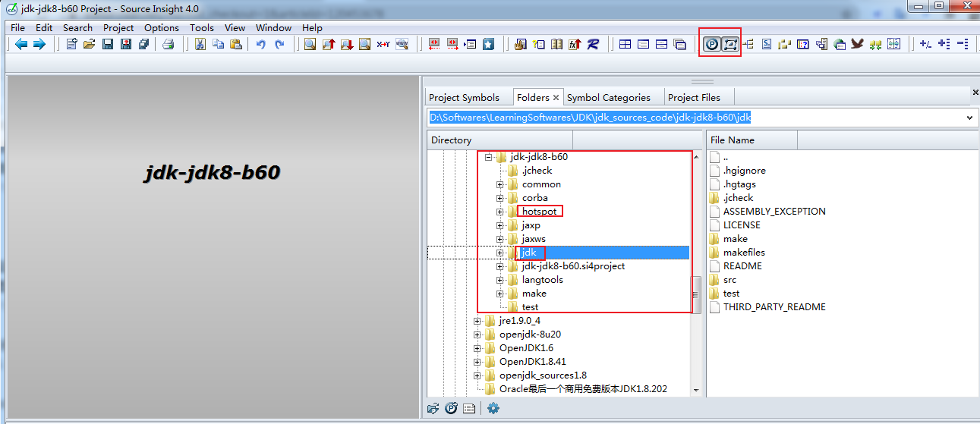The width and height of the screenshot is (980, 424).
Task: Click the Save floppy disk icon
Action: tap(108, 44)
